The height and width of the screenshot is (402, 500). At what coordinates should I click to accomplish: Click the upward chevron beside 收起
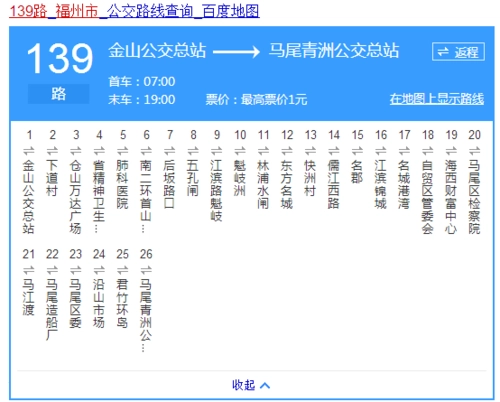coord(265,386)
